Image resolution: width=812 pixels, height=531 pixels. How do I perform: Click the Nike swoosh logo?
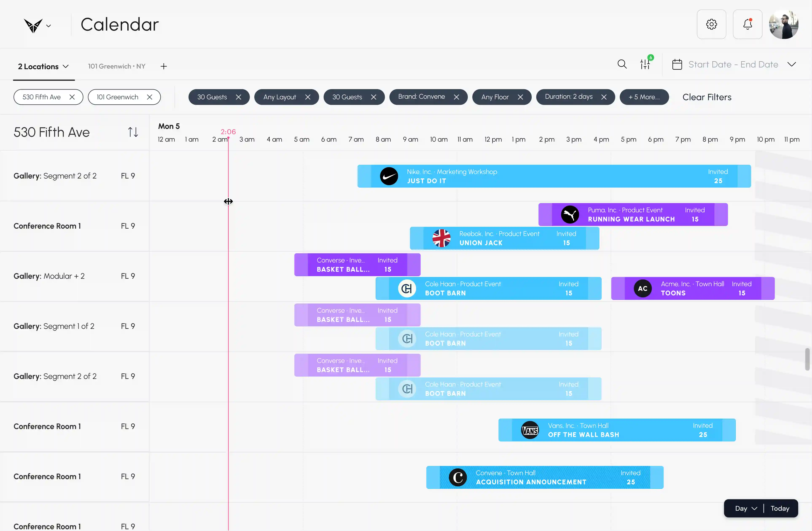pos(389,176)
